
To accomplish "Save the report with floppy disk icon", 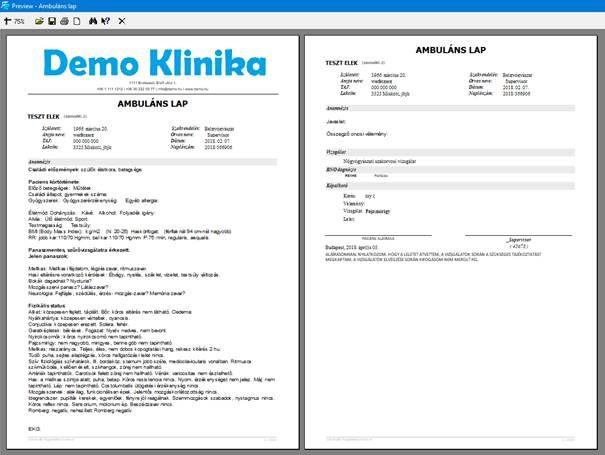I will 52,21.
